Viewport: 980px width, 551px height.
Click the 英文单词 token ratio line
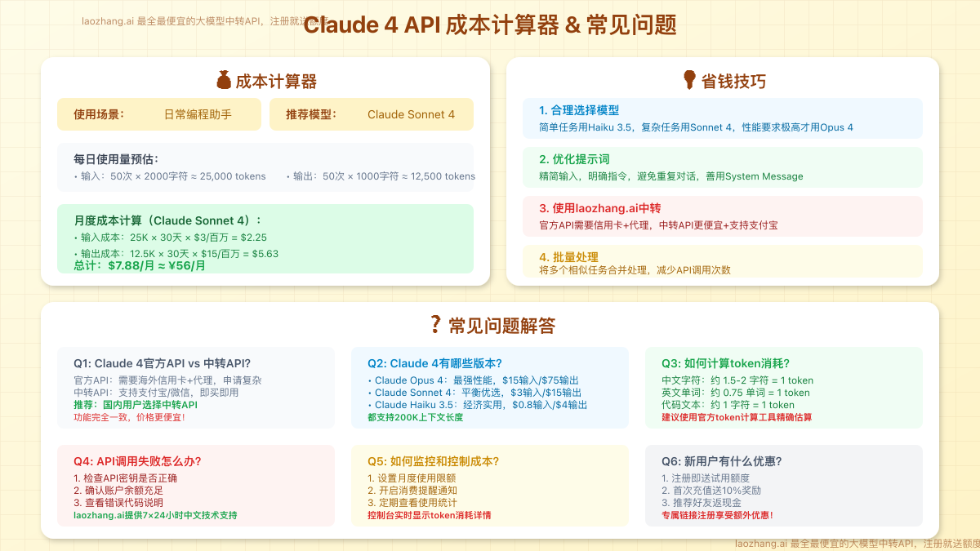click(x=736, y=393)
